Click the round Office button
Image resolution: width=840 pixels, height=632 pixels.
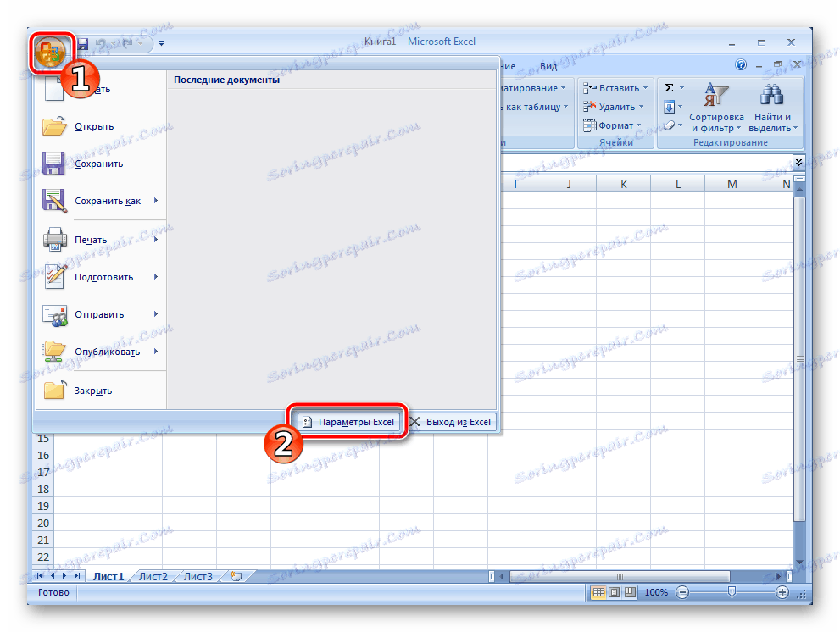50,52
